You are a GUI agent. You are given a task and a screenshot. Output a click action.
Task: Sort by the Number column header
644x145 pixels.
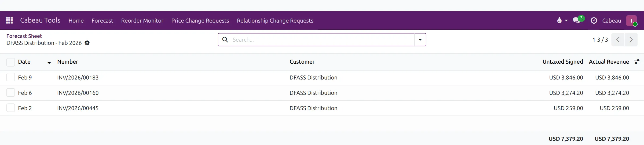(x=68, y=62)
